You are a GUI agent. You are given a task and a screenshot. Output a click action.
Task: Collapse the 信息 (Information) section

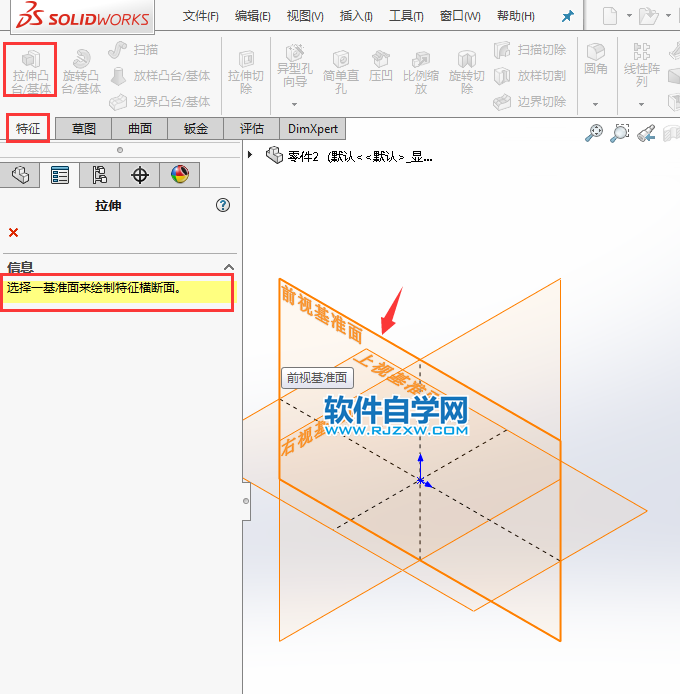pos(228,267)
